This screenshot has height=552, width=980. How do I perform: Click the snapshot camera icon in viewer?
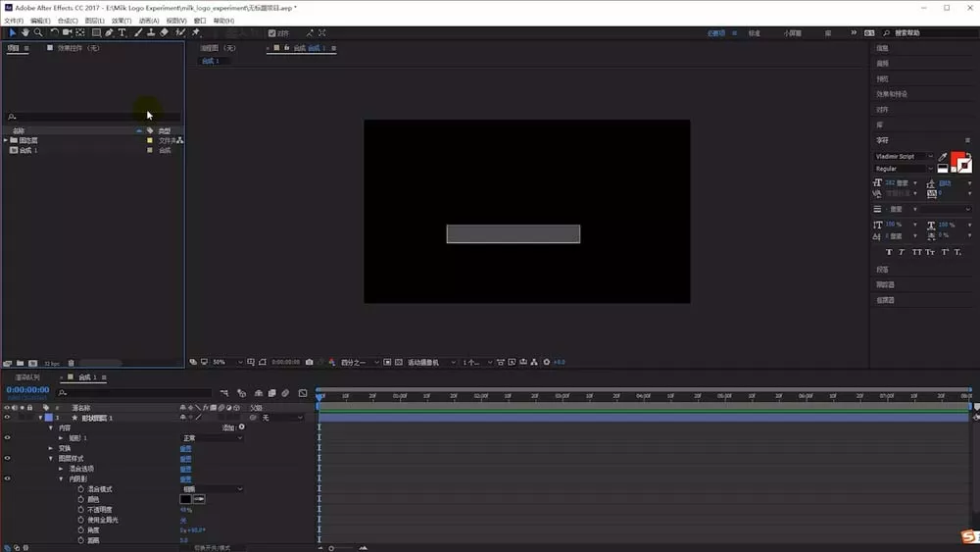(309, 362)
